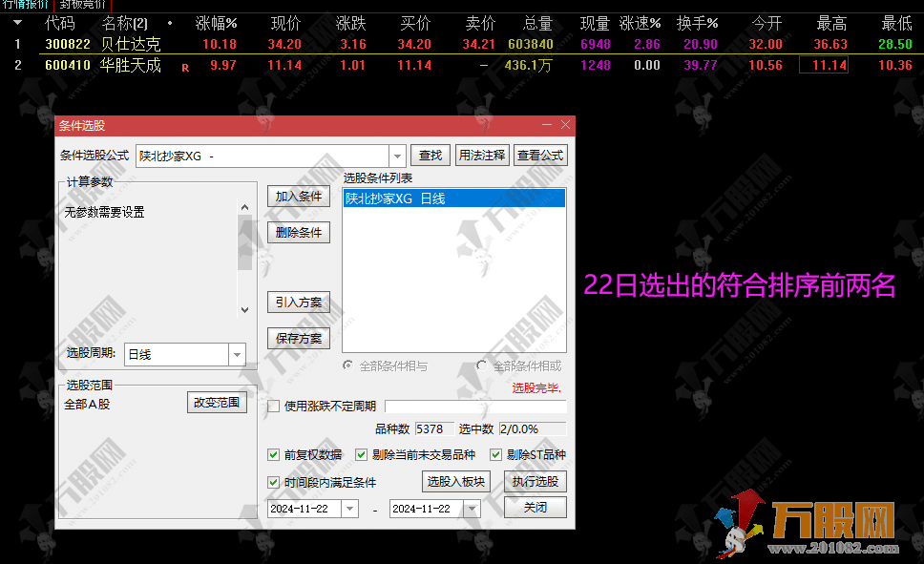Toggle 时间段内满足条件 checkbox
The image size is (924, 564).
273,482
